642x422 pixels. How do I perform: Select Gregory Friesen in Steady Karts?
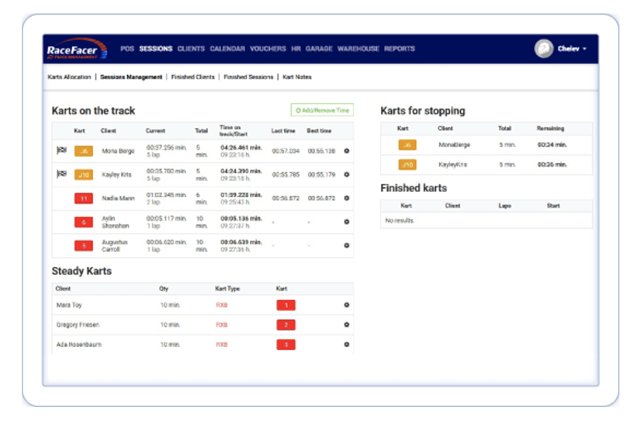pyautogui.click(x=78, y=325)
